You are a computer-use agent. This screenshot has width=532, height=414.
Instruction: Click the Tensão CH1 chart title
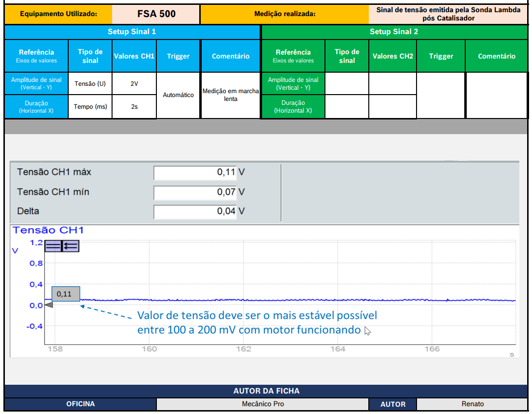[48, 230]
